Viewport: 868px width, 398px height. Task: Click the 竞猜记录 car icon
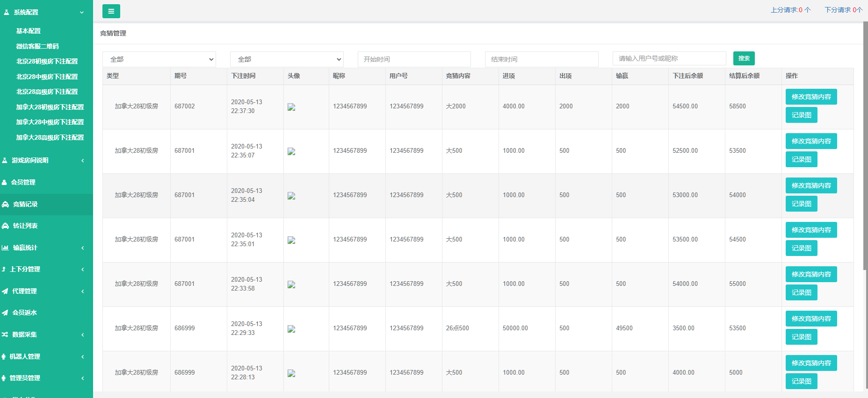pyautogui.click(x=6, y=204)
